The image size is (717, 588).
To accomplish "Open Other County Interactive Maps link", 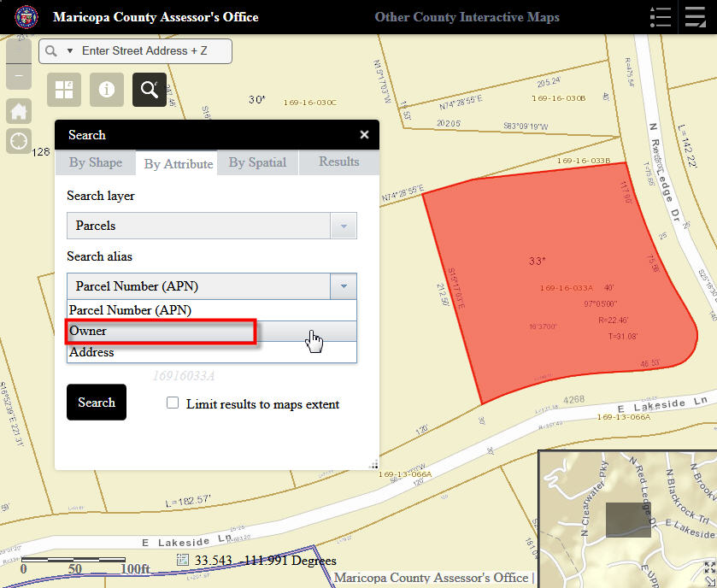I will [467, 17].
